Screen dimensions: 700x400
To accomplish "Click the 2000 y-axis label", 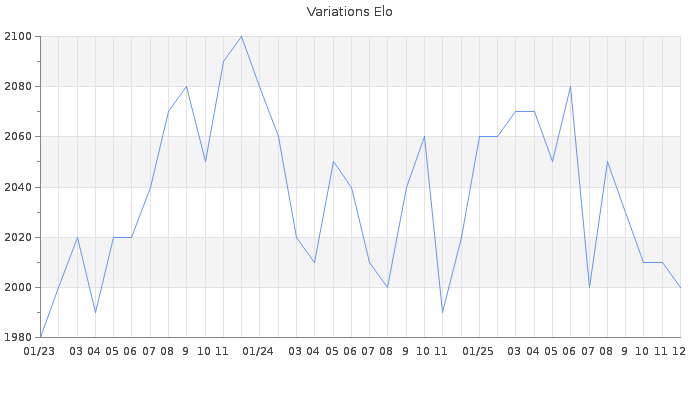I will point(20,287).
